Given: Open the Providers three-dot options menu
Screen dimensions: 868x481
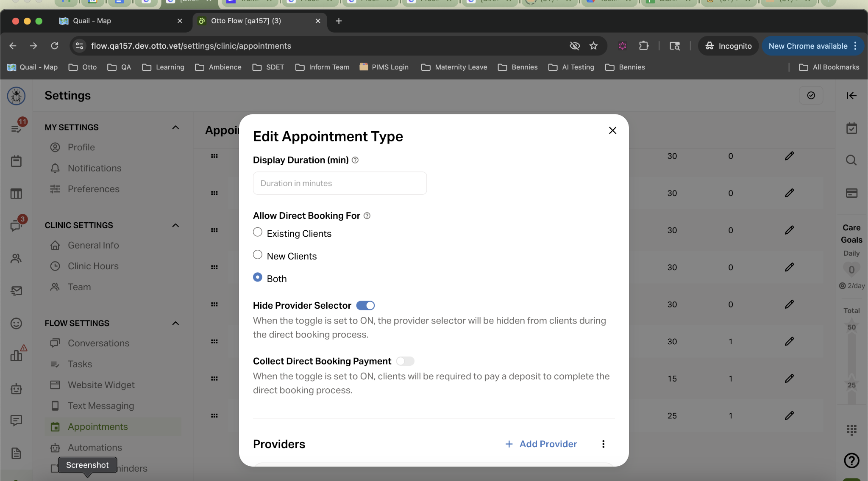Looking at the screenshot, I should click(x=603, y=444).
